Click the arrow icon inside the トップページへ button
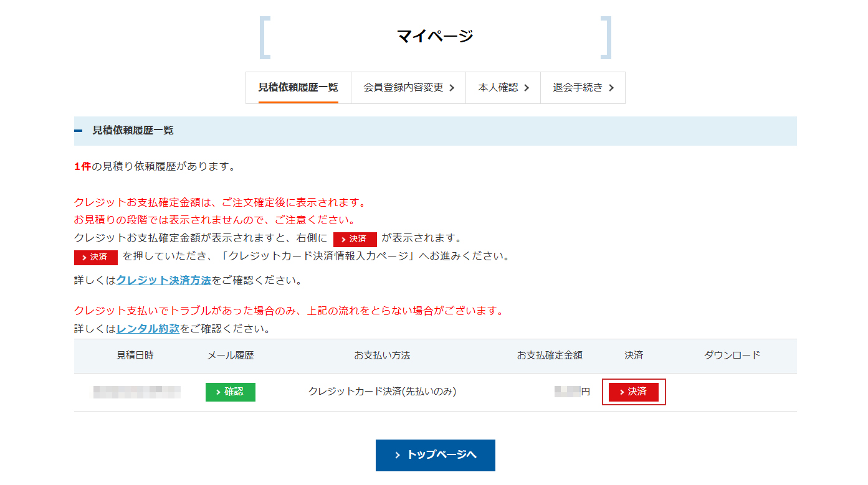The height and width of the screenshot is (485, 868). [397, 455]
